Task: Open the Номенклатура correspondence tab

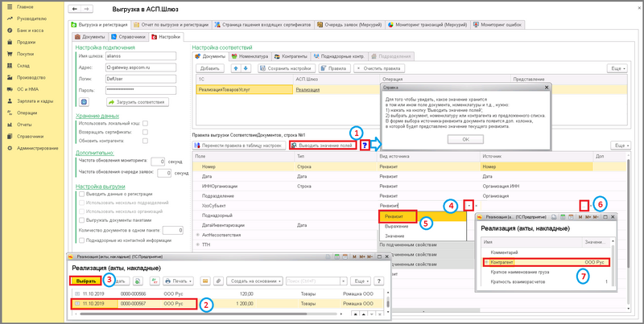Action: [250, 56]
